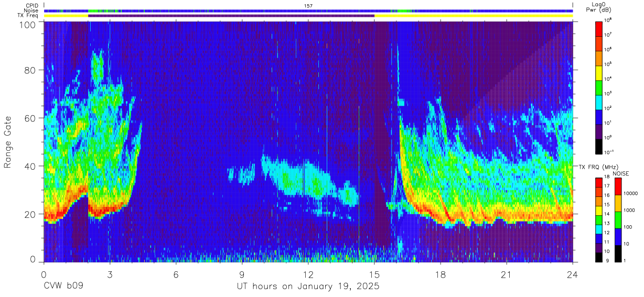
Task: Select the yellow segment of Lag0 power colorbar
Action: [x=599, y=72]
